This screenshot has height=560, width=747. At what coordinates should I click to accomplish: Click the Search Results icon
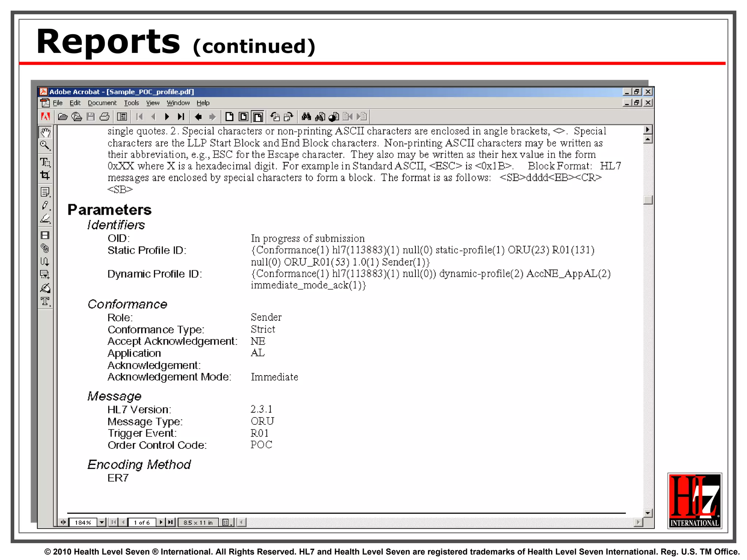tap(334, 117)
